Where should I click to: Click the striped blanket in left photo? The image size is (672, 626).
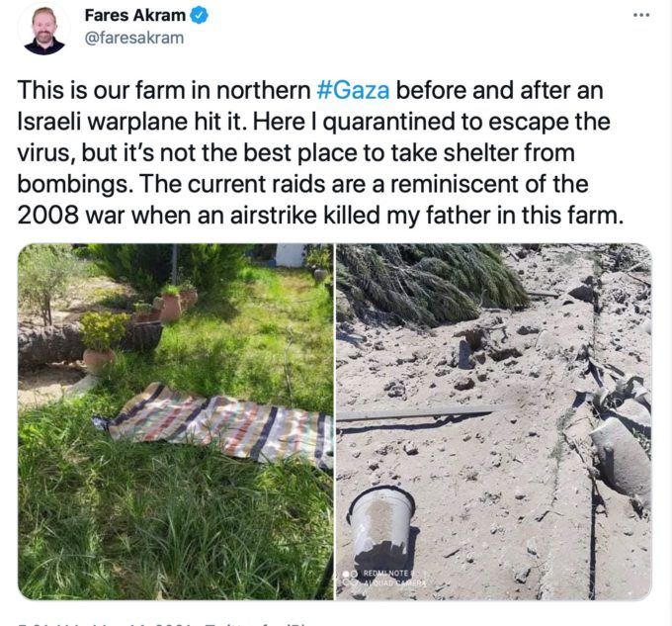(x=214, y=424)
